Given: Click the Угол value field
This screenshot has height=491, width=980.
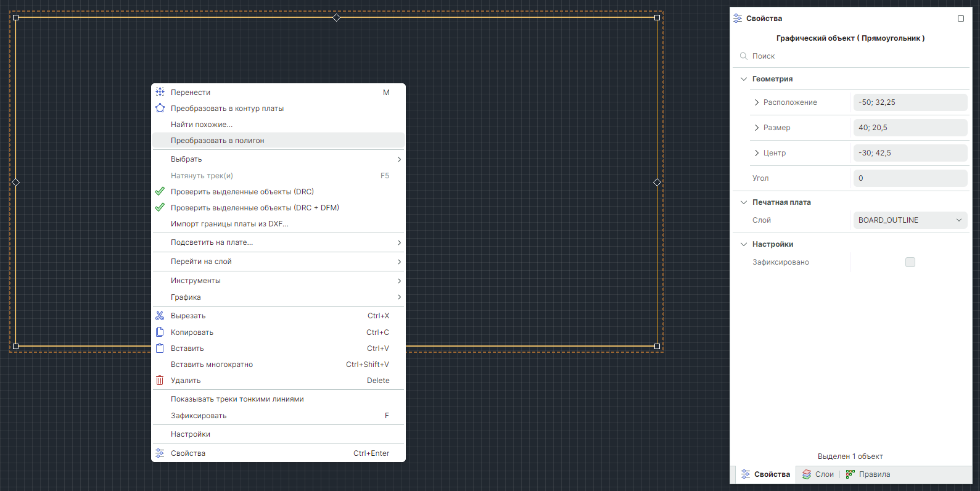Looking at the screenshot, I should click(910, 178).
